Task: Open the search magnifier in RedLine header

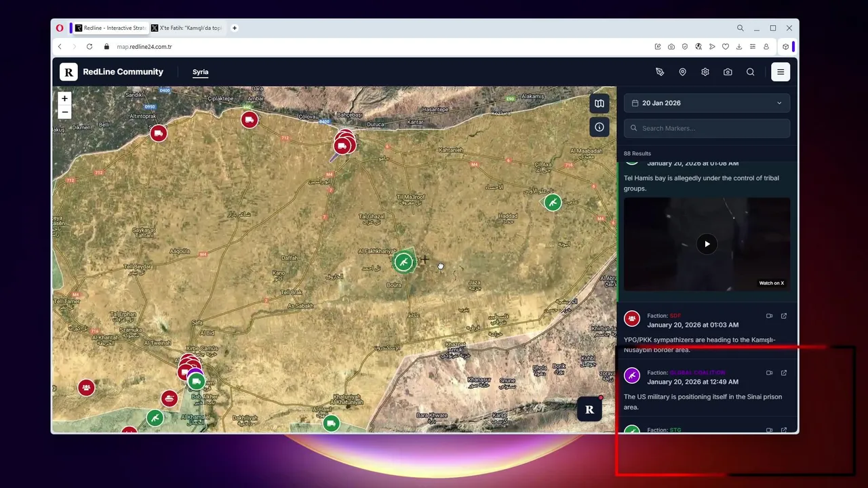Action: [x=750, y=72]
